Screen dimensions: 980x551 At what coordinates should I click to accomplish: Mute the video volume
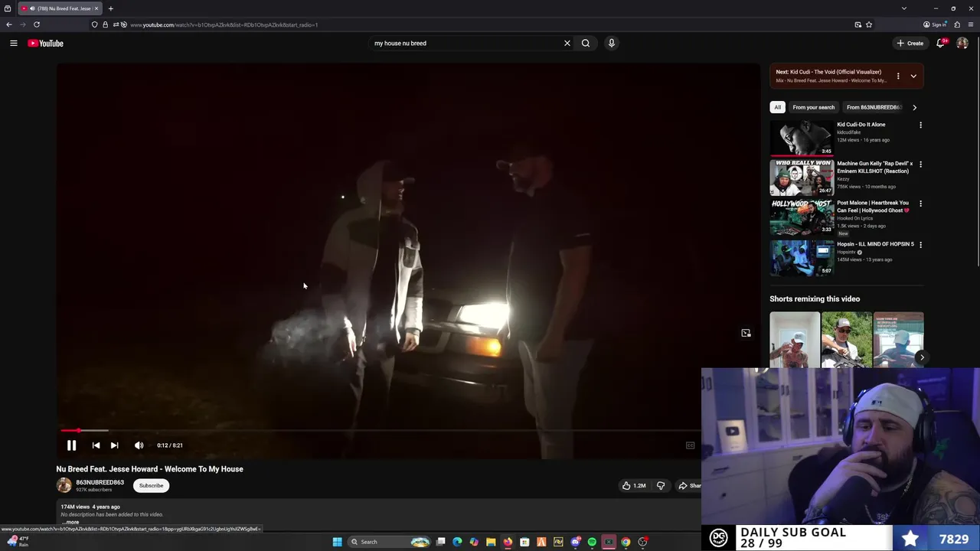pos(139,445)
